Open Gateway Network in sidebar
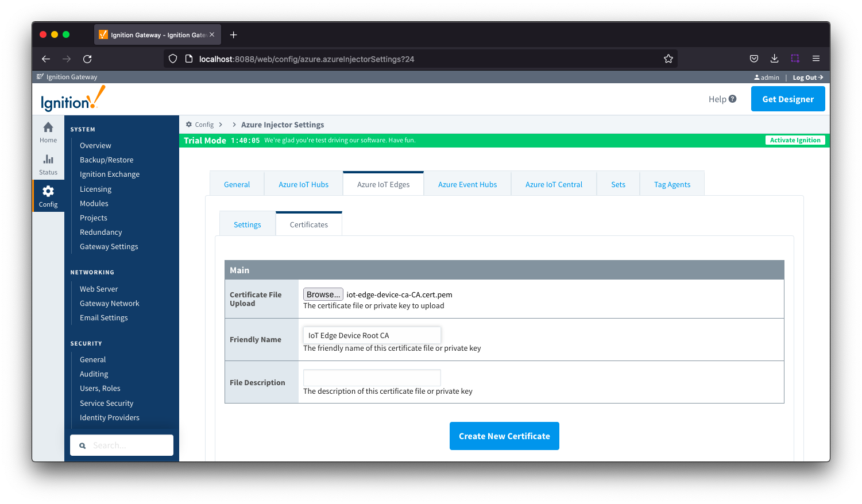Viewport: 862px width, 504px height. (109, 303)
